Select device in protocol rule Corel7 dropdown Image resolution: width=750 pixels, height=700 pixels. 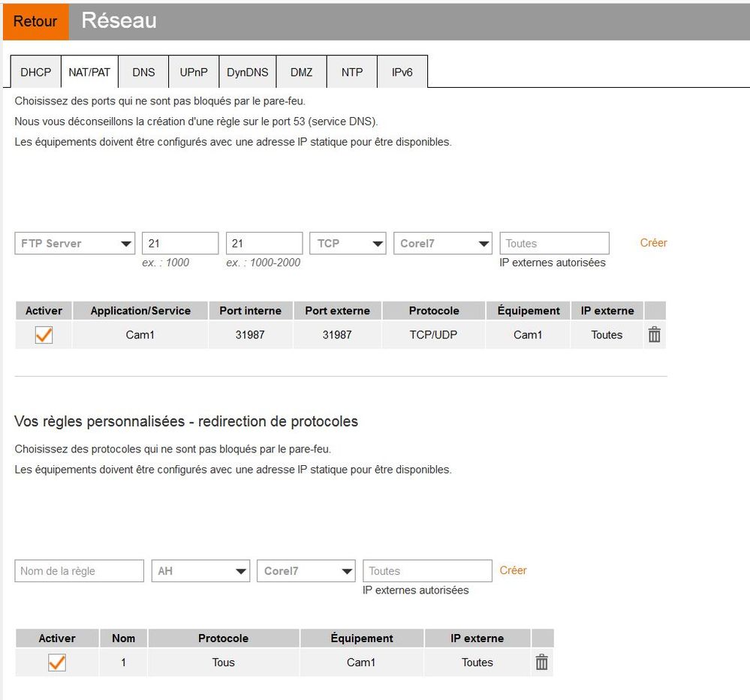click(x=306, y=571)
